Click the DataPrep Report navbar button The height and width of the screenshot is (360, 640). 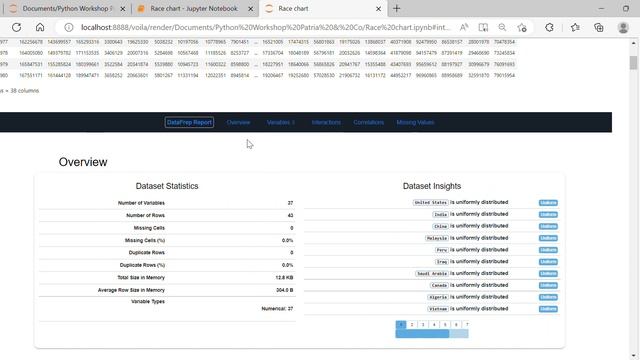189,122
